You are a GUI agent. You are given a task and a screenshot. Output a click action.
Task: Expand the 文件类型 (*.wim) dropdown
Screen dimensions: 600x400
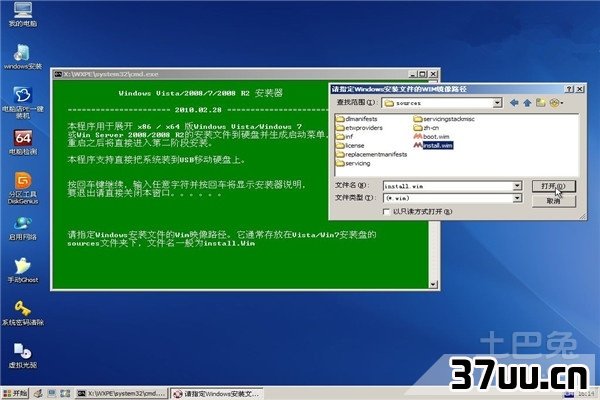coord(517,198)
